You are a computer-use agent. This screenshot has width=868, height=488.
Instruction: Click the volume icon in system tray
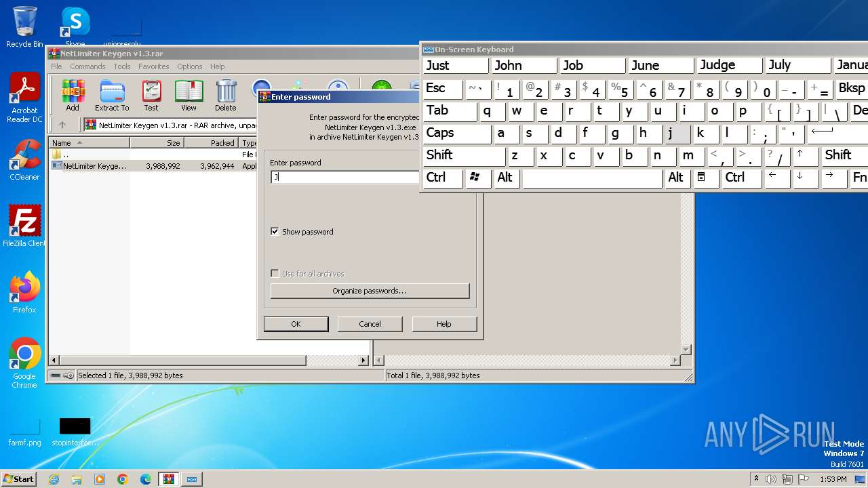[x=770, y=479]
